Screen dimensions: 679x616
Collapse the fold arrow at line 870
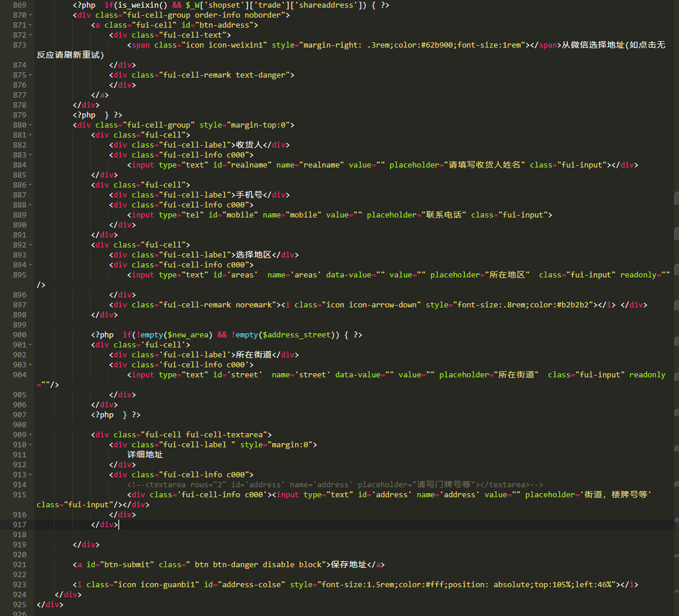pos(31,15)
